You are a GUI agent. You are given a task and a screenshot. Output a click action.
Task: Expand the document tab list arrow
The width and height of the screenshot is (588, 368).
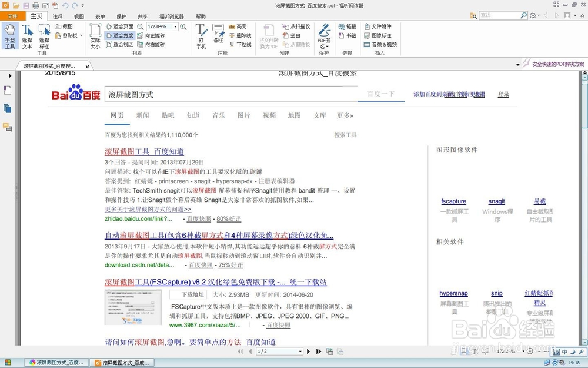click(x=518, y=65)
